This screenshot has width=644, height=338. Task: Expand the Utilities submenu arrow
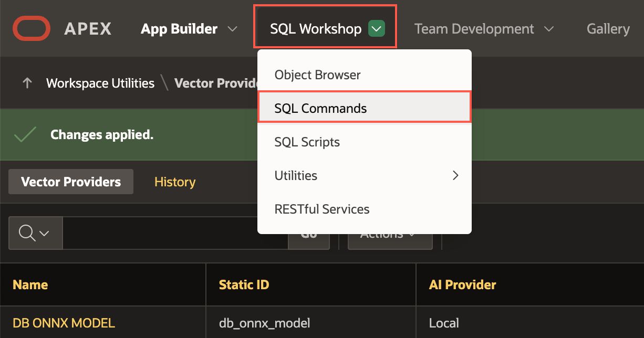click(455, 175)
